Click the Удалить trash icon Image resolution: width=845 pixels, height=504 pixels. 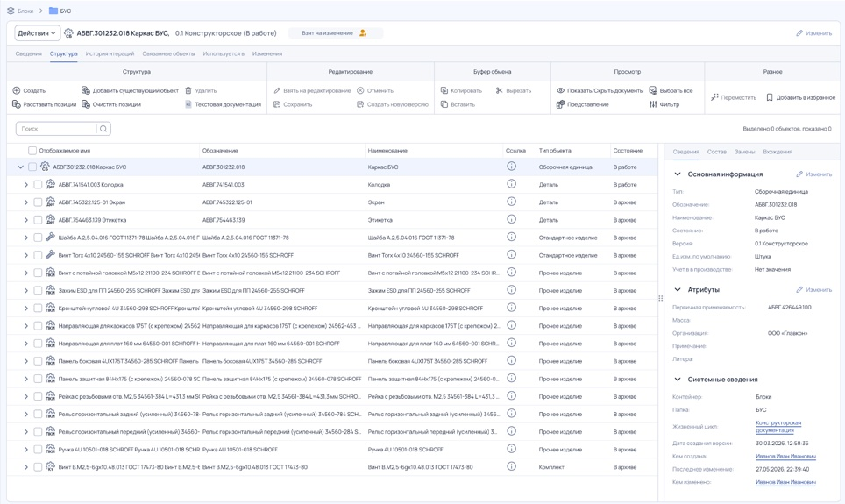pyautogui.click(x=188, y=90)
